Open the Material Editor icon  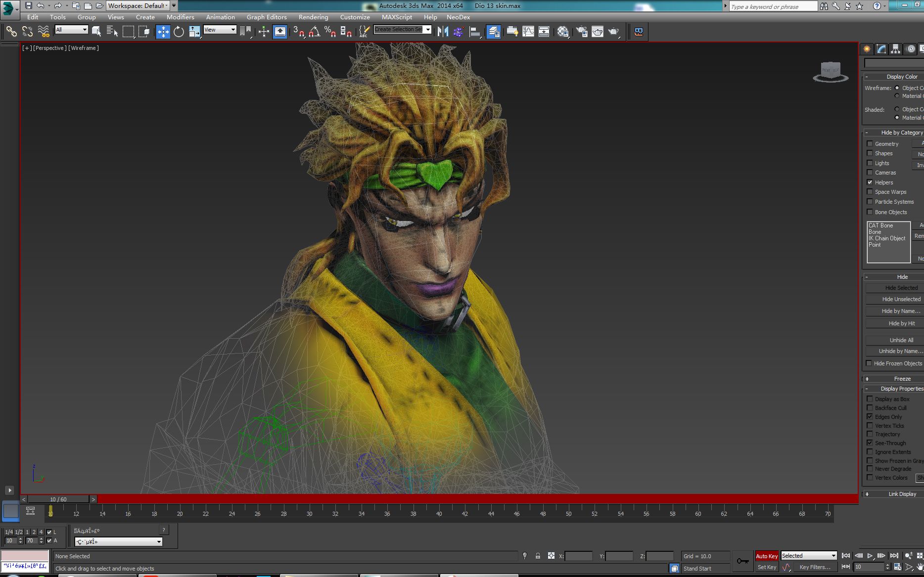tap(562, 32)
